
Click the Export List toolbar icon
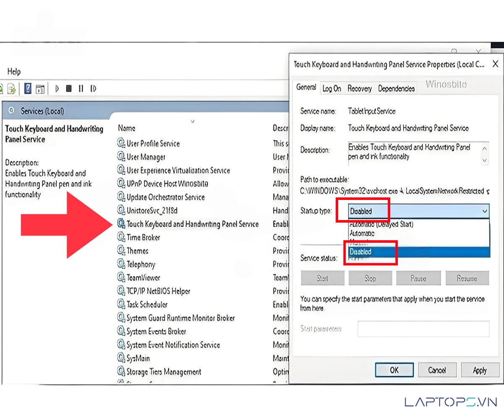coord(12,89)
